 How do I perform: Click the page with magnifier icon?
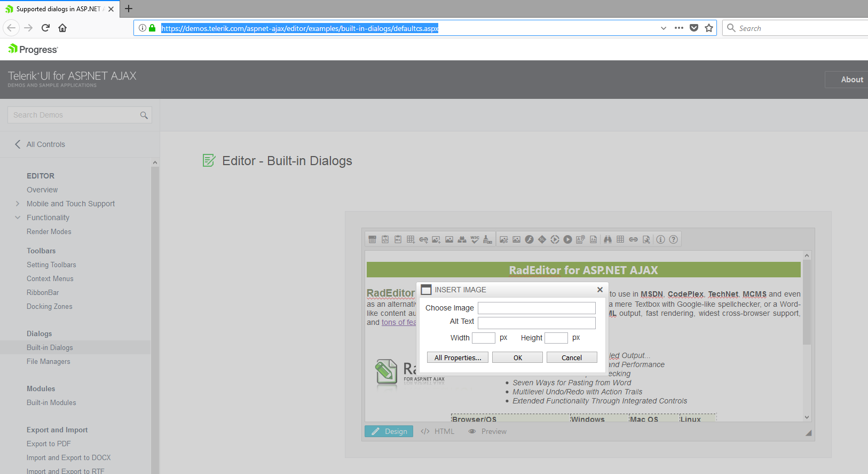tap(646, 239)
